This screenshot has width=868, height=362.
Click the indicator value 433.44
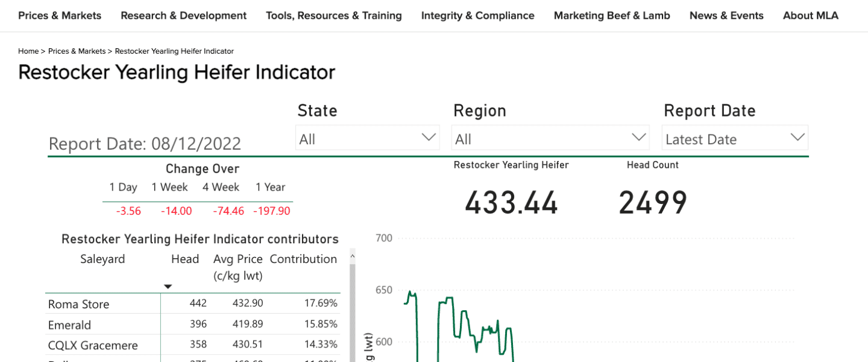(511, 203)
